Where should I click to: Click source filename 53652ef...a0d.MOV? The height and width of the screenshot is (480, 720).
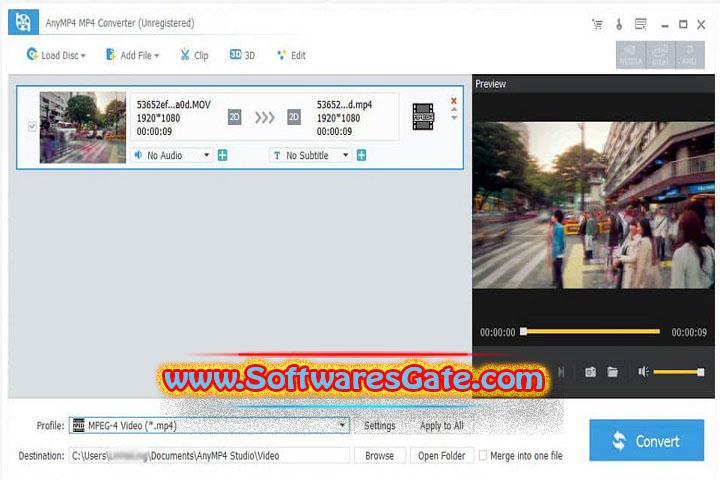pyautogui.click(x=174, y=105)
